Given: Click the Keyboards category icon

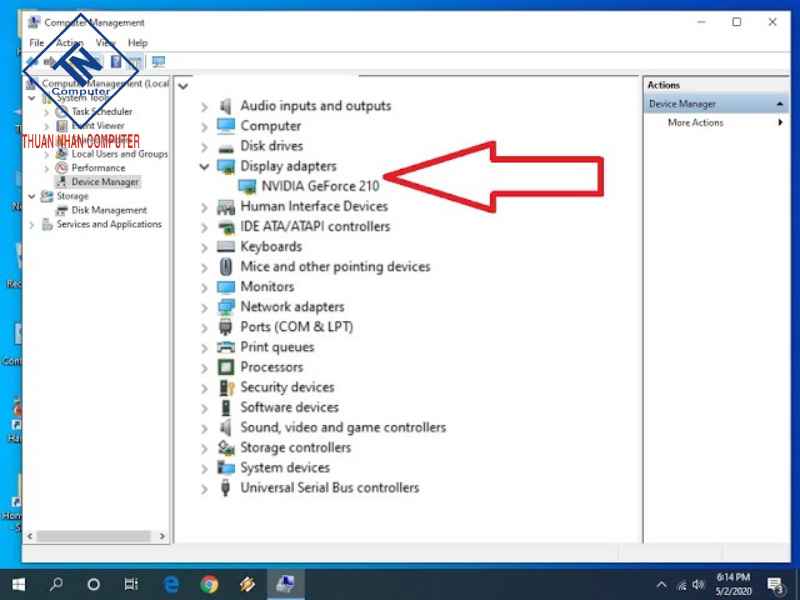Looking at the screenshot, I should 225,247.
